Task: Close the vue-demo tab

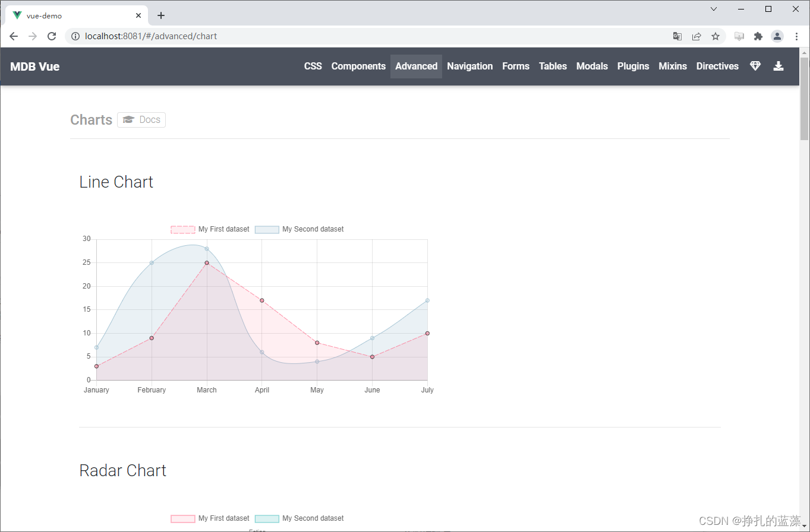Action: [x=138, y=15]
